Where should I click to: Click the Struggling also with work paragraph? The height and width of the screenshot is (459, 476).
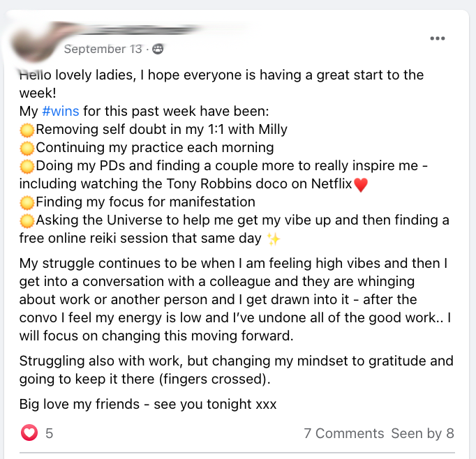236,370
